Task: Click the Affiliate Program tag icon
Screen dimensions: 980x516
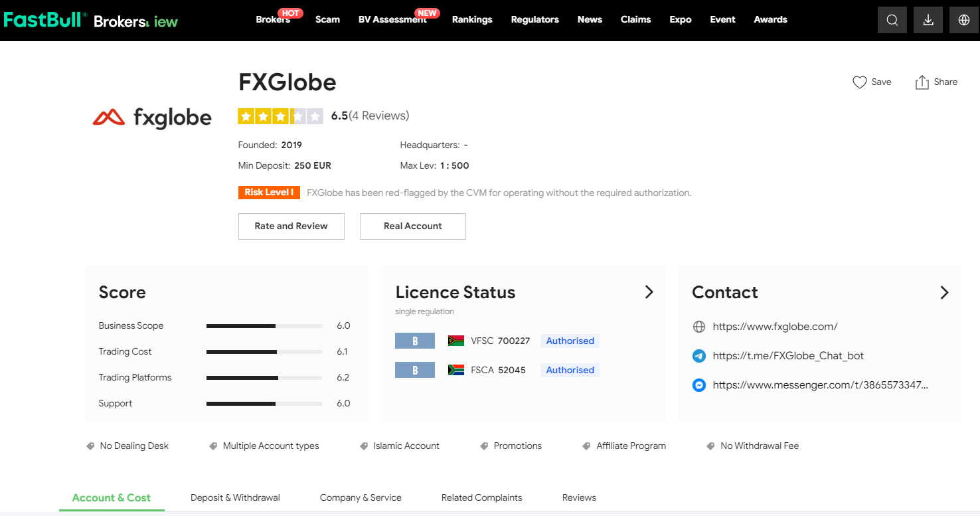Action: point(586,446)
